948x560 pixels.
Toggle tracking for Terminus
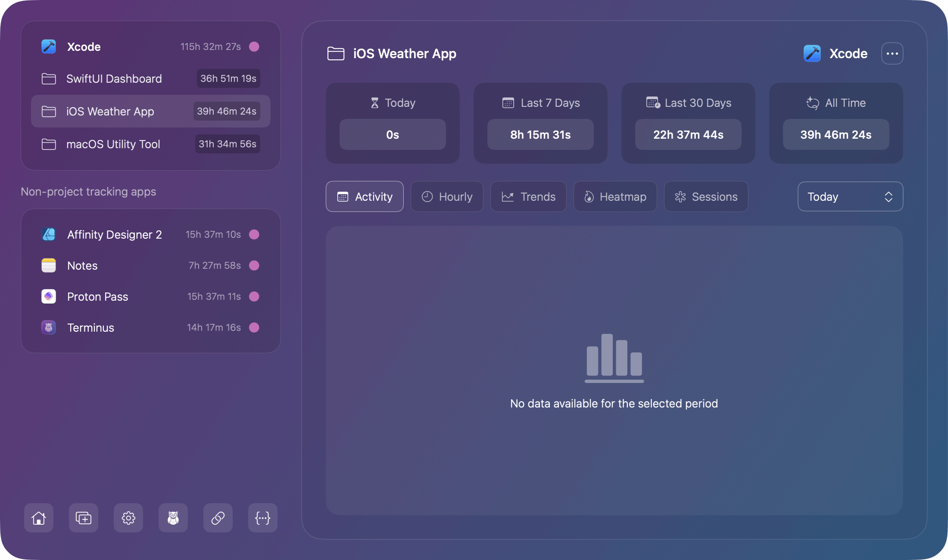coord(254,327)
